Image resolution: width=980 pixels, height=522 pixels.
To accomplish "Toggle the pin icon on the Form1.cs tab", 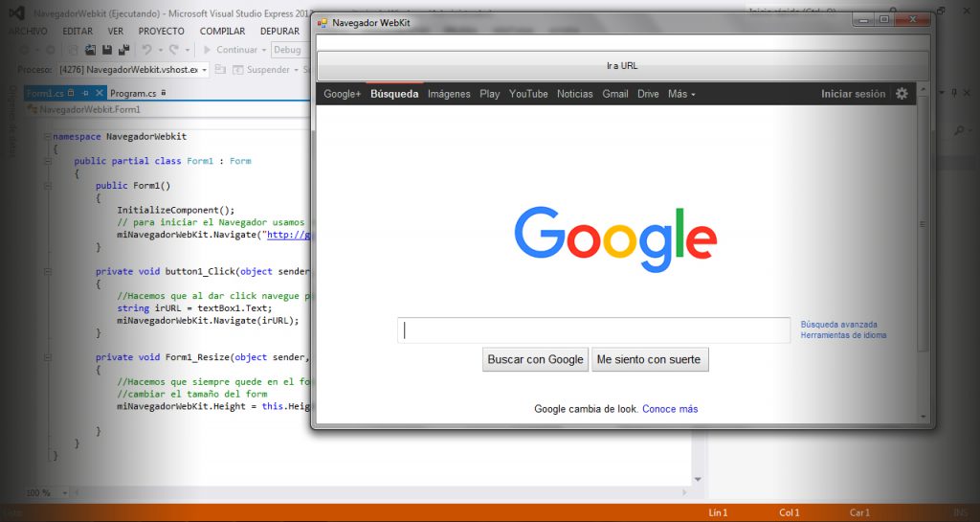I will click(x=85, y=93).
